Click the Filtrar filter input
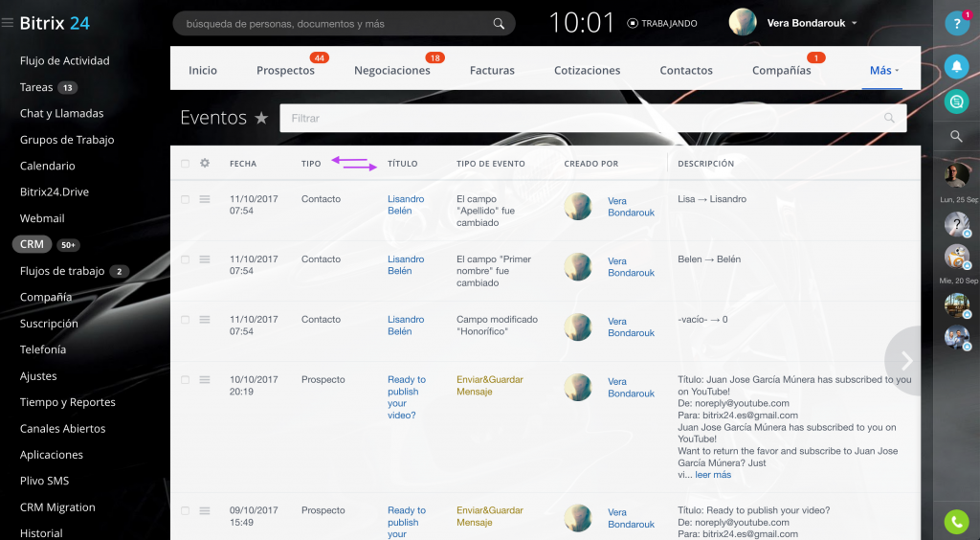Image resolution: width=980 pixels, height=540 pixels. (x=593, y=118)
